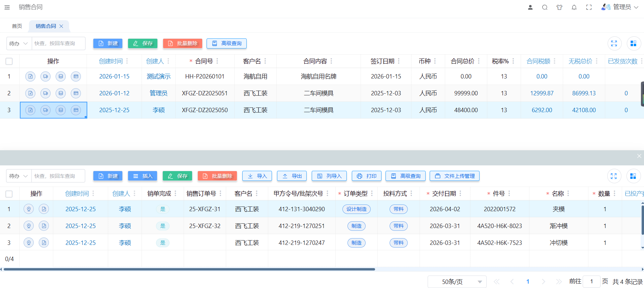Viewport: 644px width, 288px height.
Task: Open column menu for 订单类型 header
Action: tap(372, 194)
